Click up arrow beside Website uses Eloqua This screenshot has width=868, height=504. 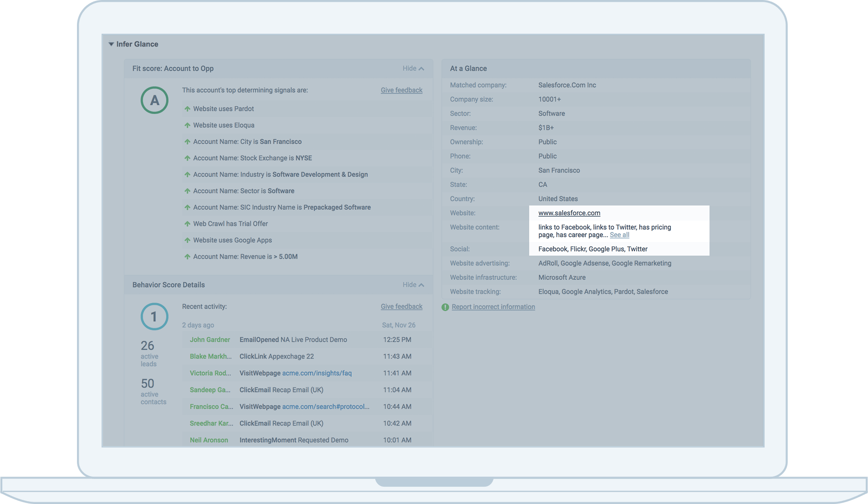pos(187,125)
